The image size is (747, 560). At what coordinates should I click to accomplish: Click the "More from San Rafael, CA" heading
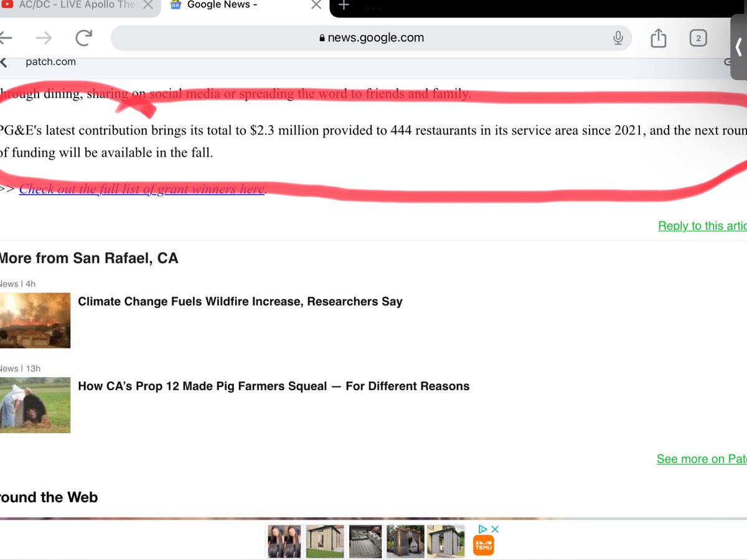tap(88, 258)
